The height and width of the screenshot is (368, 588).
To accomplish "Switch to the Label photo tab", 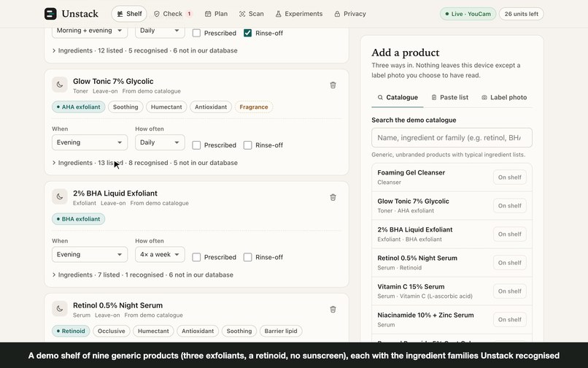I will click(x=504, y=98).
